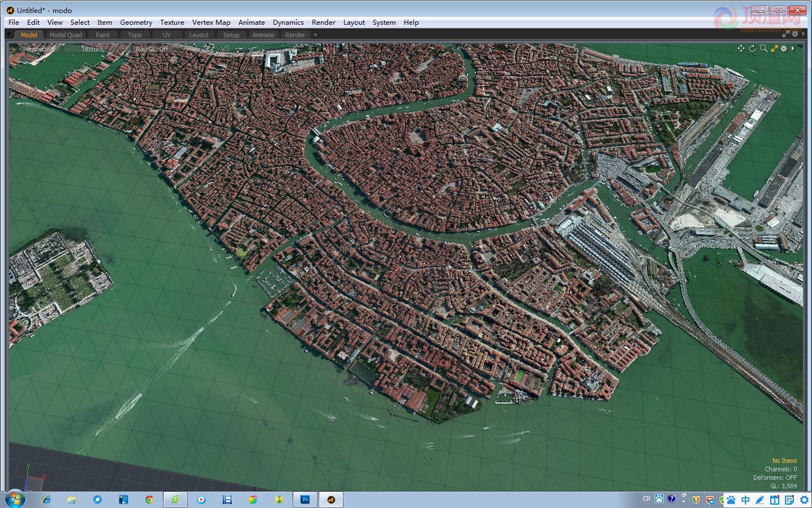This screenshot has width=812, height=508.
Task: Click the 'GL: 3,584' viewport text
Action: pos(783,486)
